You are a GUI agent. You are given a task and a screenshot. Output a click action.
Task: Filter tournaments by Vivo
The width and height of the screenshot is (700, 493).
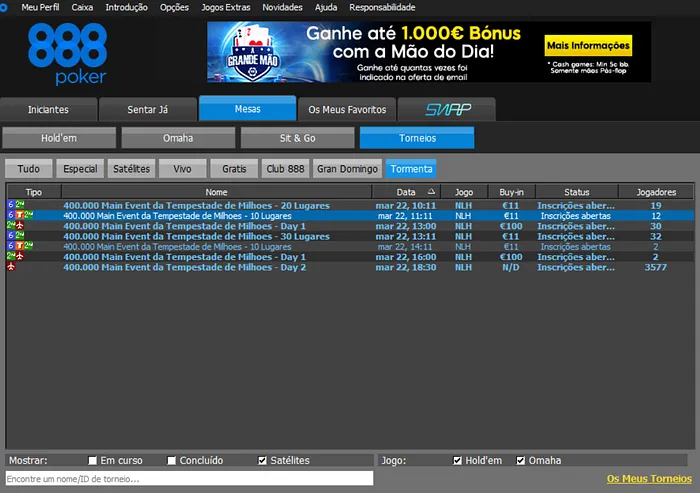point(183,169)
